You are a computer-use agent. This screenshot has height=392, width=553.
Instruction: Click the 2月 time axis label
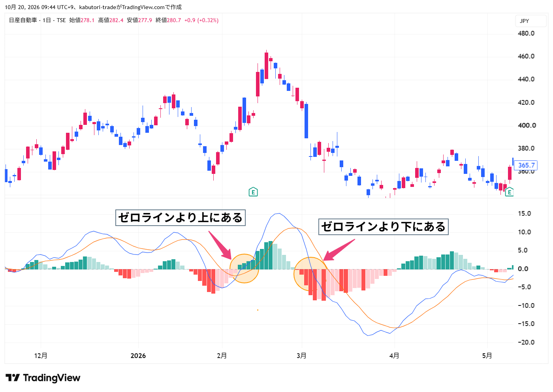click(222, 356)
